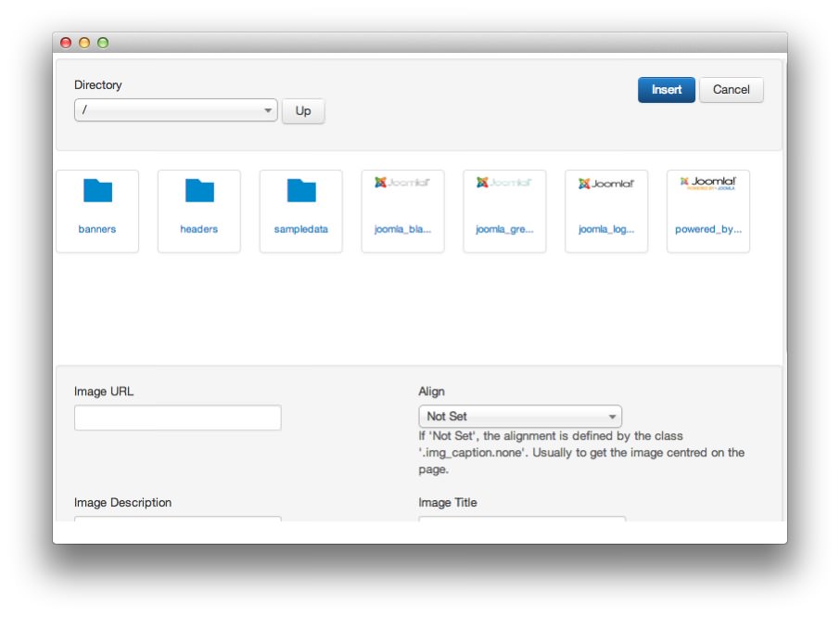Click the green zoom window button
The image size is (840, 617).
103,43
